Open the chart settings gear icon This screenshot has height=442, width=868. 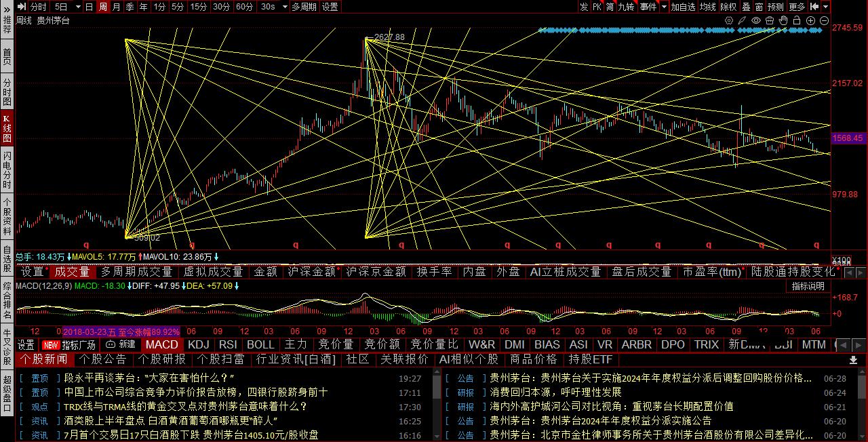coord(730,21)
